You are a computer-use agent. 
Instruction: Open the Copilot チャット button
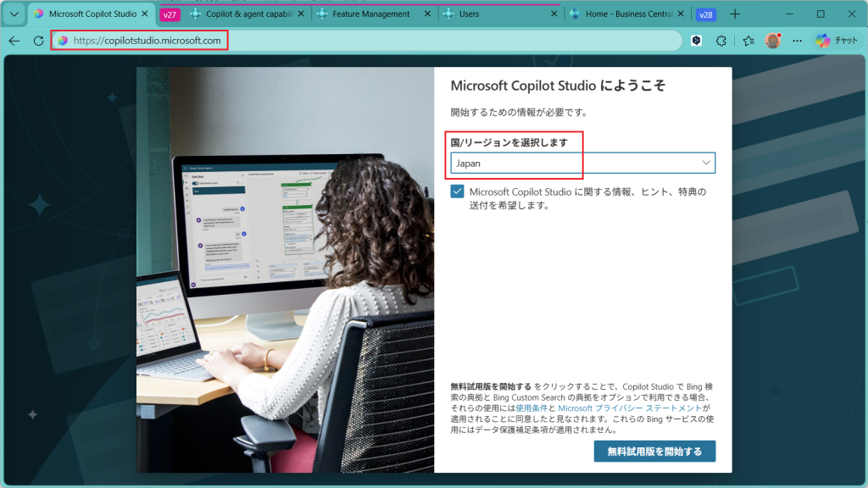(x=837, y=41)
